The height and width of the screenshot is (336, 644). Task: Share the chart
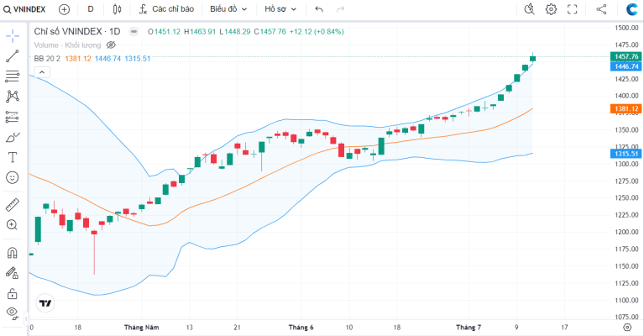pos(601,9)
